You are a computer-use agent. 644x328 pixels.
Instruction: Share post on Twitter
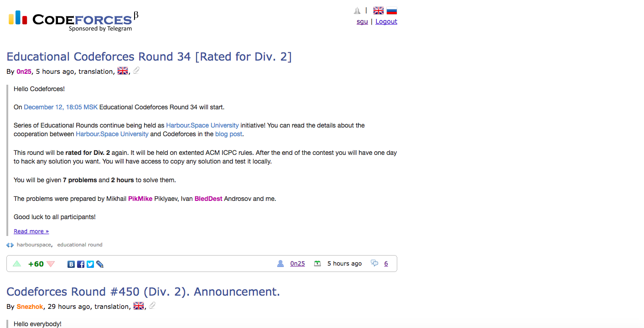click(x=90, y=264)
